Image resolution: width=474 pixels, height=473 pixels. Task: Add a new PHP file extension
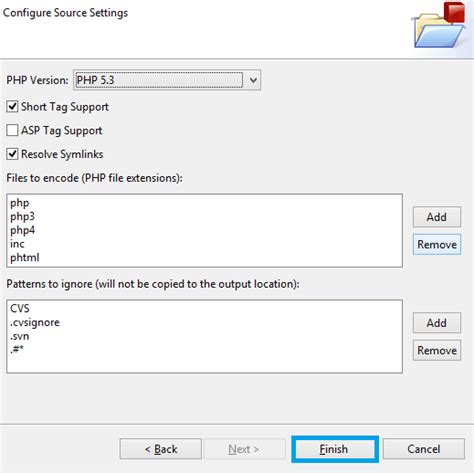[437, 217]
